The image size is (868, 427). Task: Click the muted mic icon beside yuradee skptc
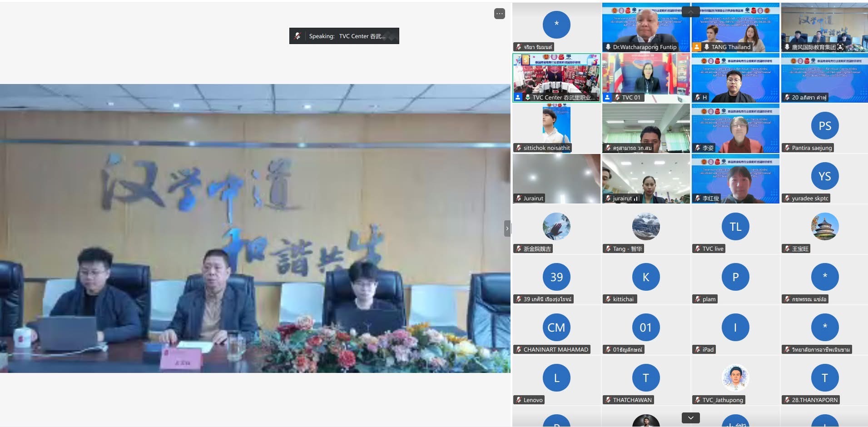pos(787,198)
